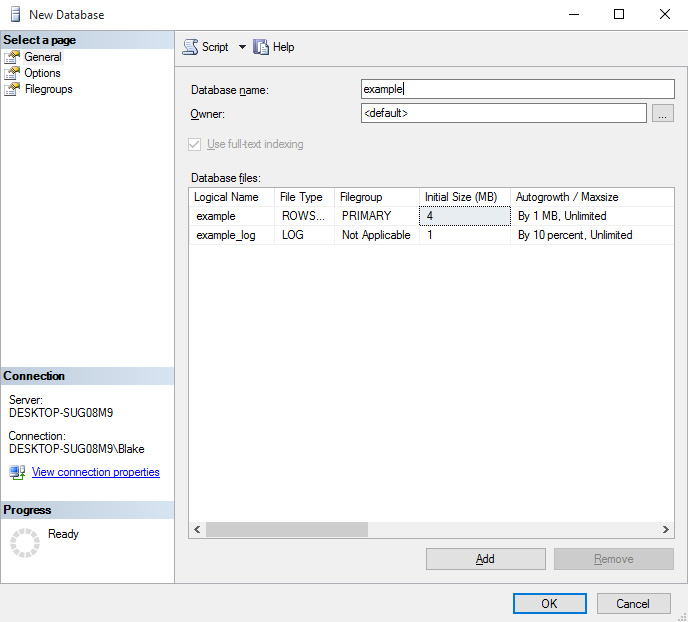Select Autogrowth cell for example_log row
688x622 pixels.
click(592, 235)
